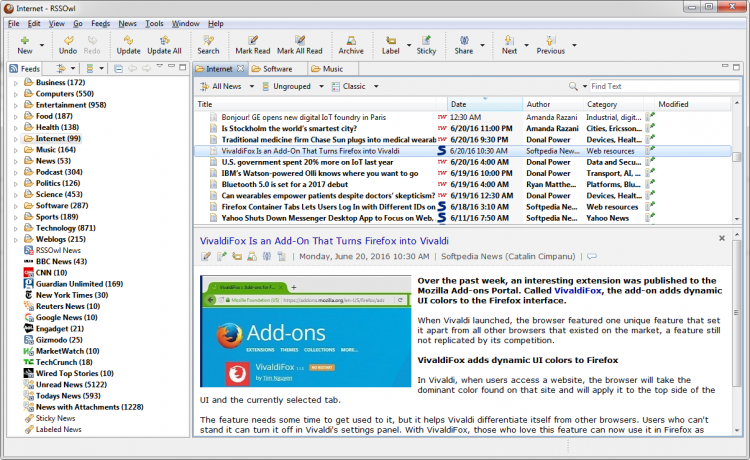Open the Feeds menu
This screenshot has height=460, width=750.
100,23
